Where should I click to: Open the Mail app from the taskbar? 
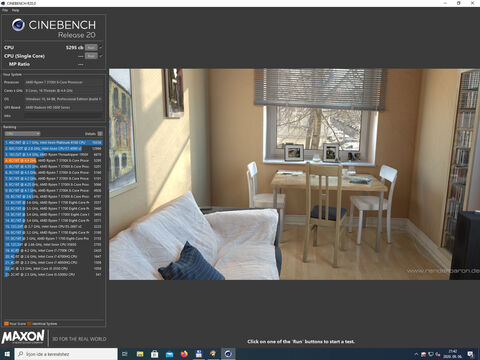pyautogui.click(x=169, y=354)
